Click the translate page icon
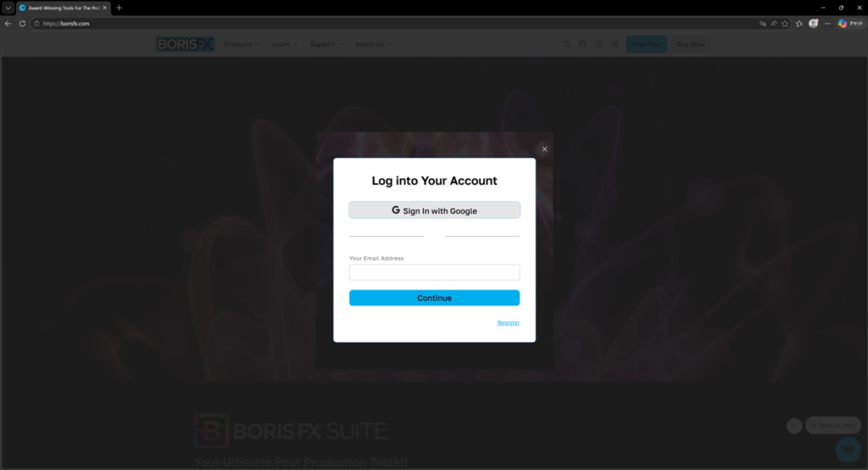 763,23
